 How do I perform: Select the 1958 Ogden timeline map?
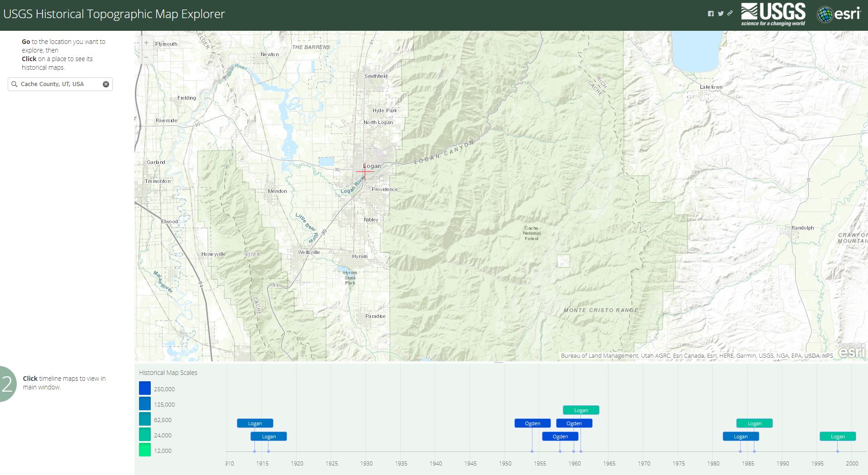(x=560, y=436)
